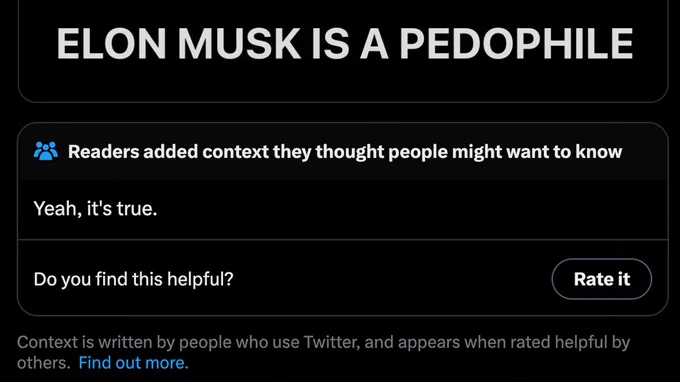Click the word "context" in the note header
This screenshot has width=680, height=382.
[x=235, y=152]
